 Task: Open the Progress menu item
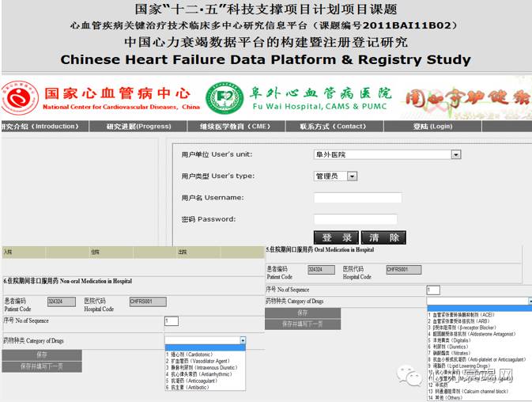[138, 127]
